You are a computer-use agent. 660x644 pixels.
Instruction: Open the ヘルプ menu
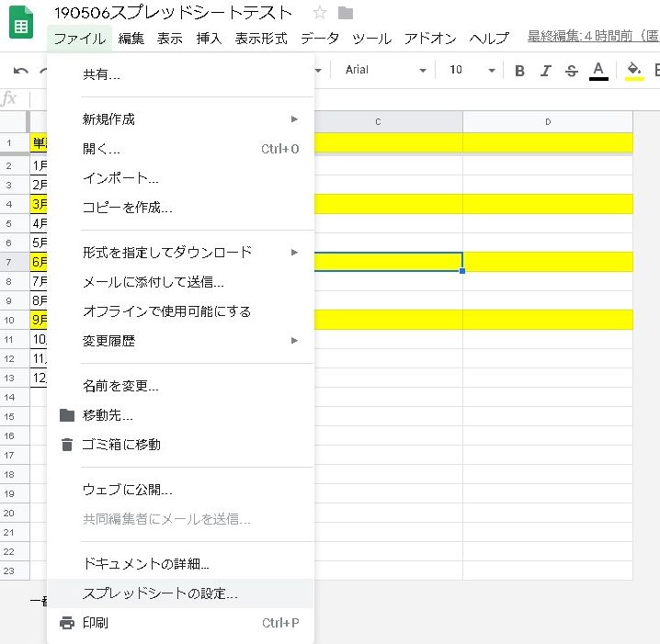click(489, 39)
